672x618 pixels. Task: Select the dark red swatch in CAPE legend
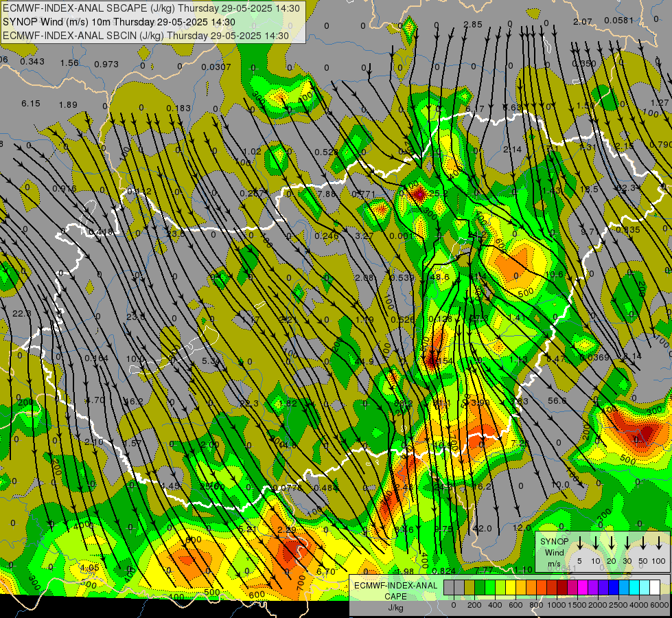click(x=562, y=587)
